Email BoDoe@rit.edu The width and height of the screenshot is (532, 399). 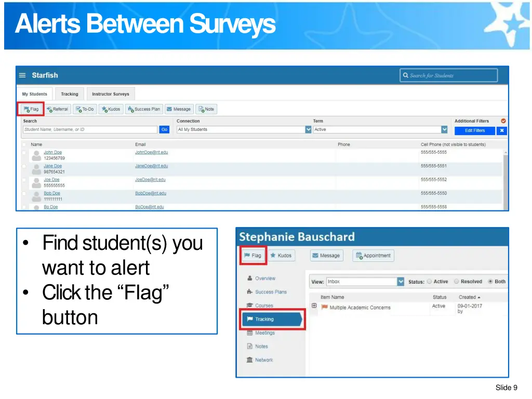(x=149, y=207)
